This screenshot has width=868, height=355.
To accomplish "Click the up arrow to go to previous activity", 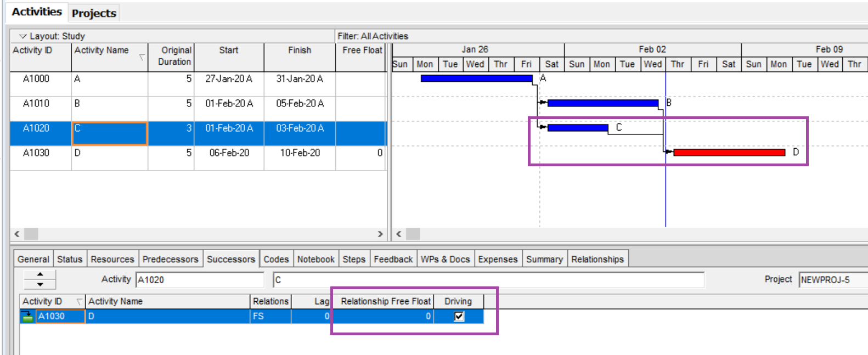I will [40, 274].
